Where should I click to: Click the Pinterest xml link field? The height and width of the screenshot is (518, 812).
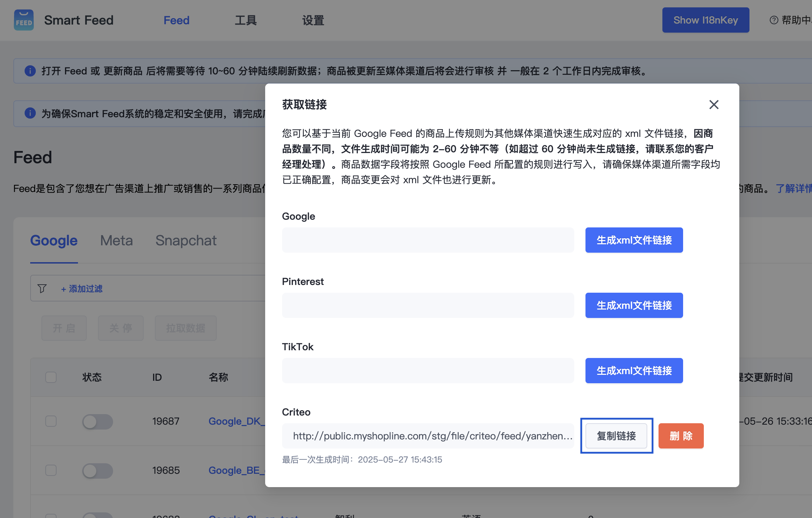[428, 305]
